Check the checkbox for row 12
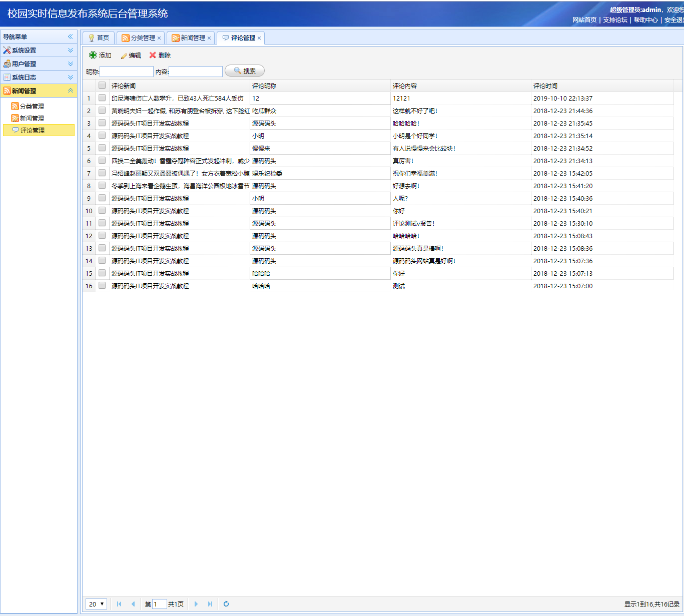This screenshot has width=684, height=616. 102,235
